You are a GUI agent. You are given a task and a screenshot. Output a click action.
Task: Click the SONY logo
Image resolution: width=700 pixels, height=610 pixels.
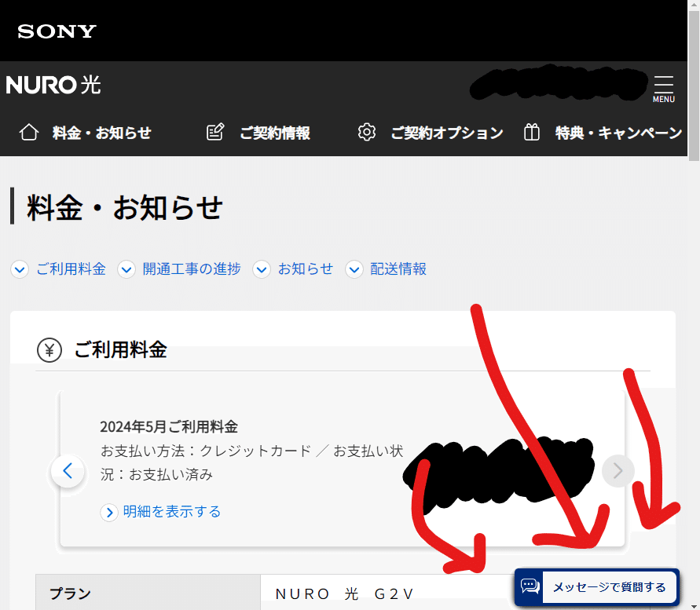[57, 31]
